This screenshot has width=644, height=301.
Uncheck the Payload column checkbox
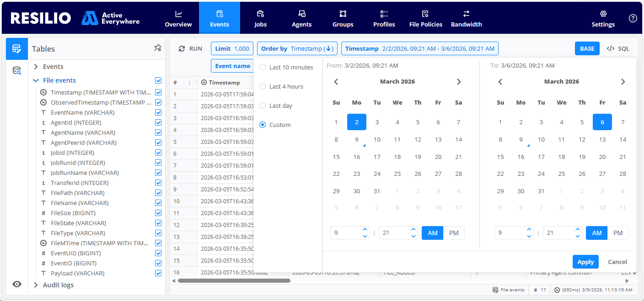(x=158, y=273)
